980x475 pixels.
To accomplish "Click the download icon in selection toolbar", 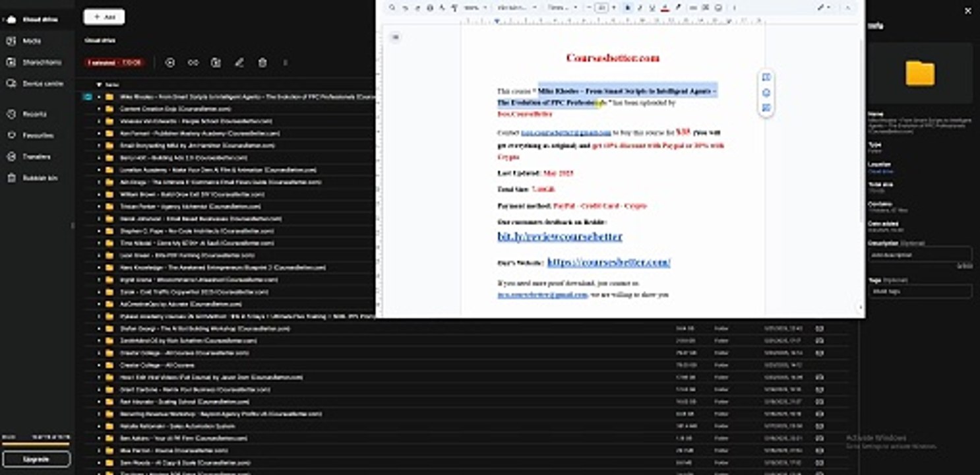I will 170,63.
